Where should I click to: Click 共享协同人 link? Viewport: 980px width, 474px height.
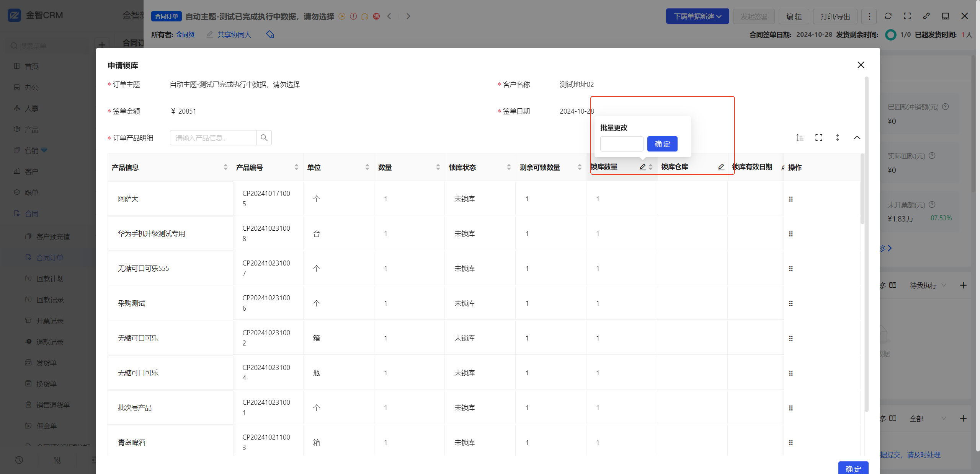(x=234, y=34)
